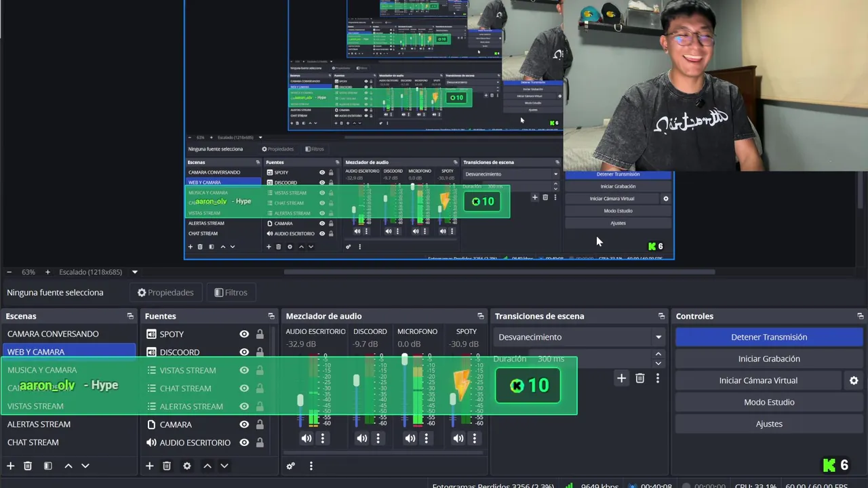Zoom in preview with plus icon

(x=47, y=272)
